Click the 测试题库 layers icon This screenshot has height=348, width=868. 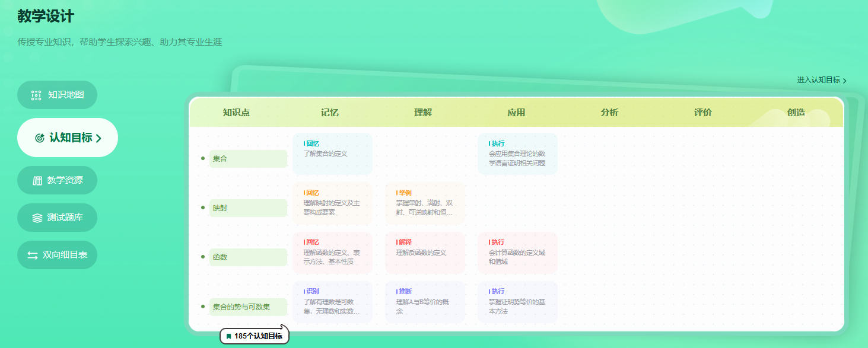coord(37,218)
